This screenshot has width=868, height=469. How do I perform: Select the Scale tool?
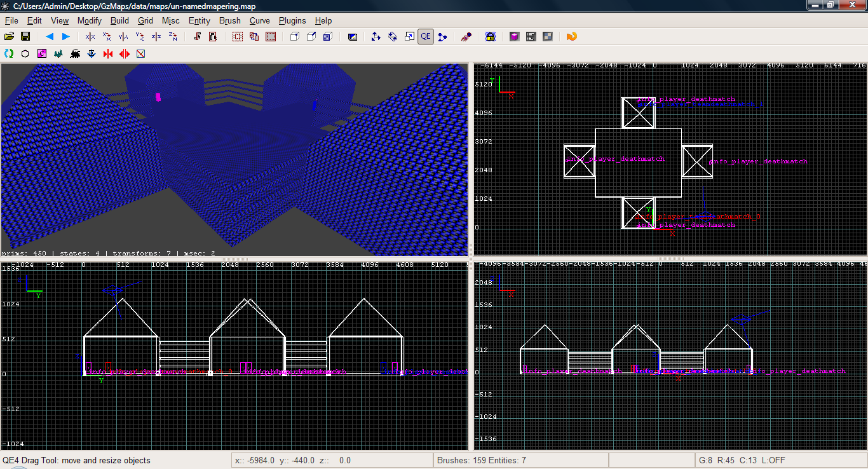click(x=409, y=37)
